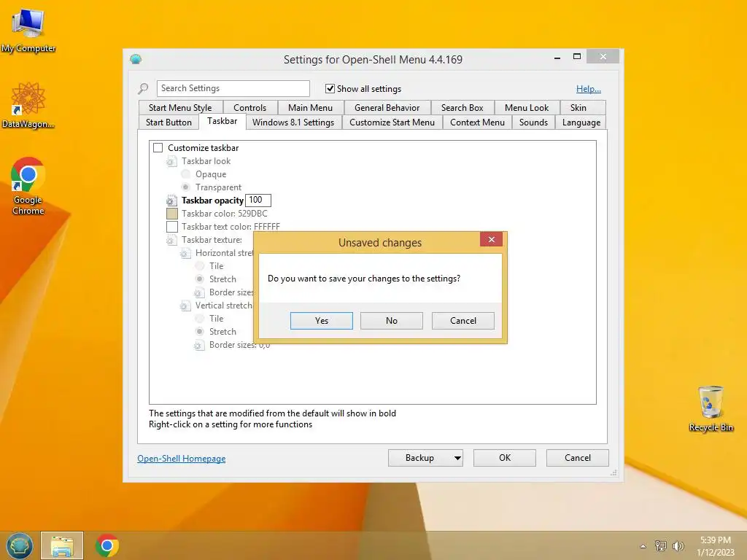Click the Open-Shell start button in the taskbar

tap(19, 545)
